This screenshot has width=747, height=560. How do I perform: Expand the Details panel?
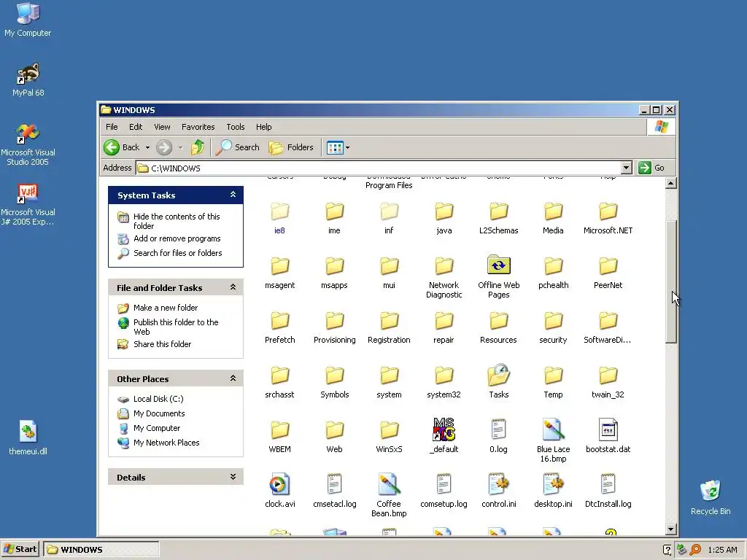pyautogui.click(x=233, y=477)
